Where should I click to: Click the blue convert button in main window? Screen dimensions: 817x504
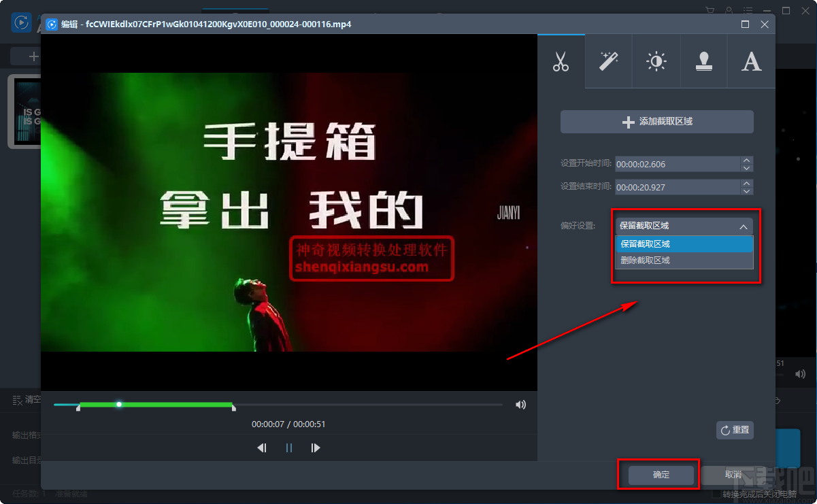click(x=788, y=449)
